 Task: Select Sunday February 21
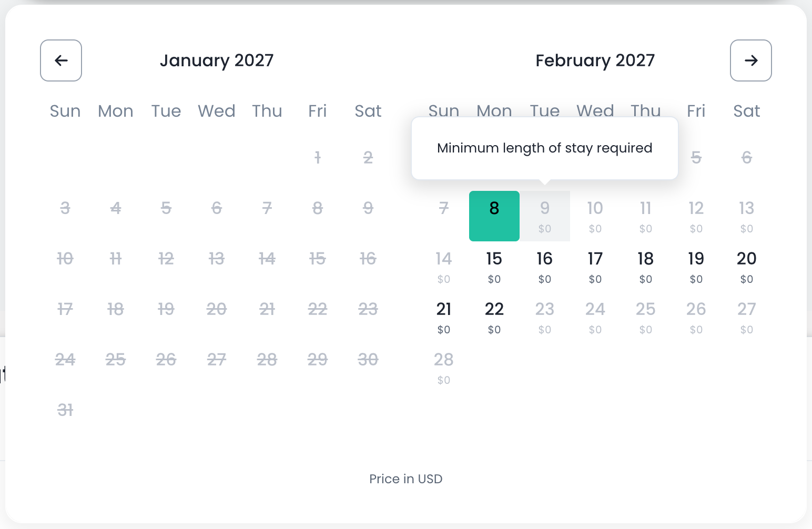(444, 317)
